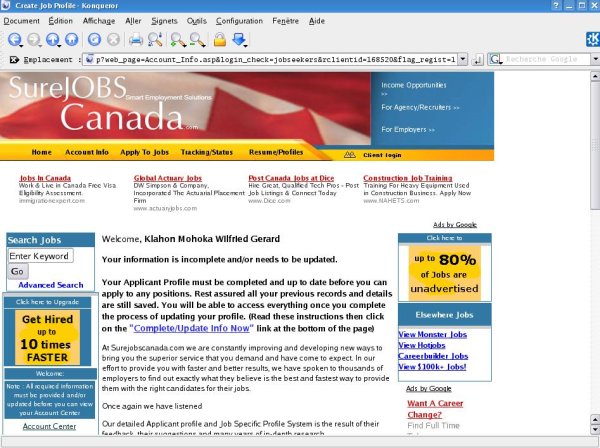Click the Go search button

(18, 271)
